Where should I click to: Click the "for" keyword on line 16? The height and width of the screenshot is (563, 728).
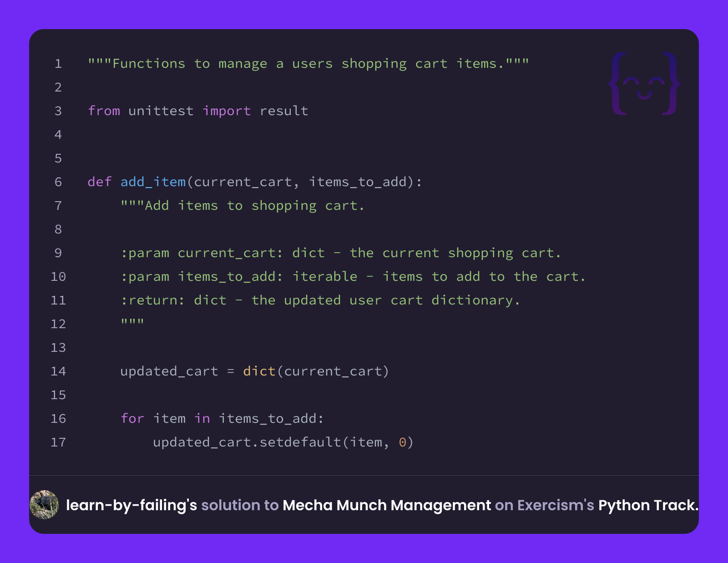click(x=132, y=418)
